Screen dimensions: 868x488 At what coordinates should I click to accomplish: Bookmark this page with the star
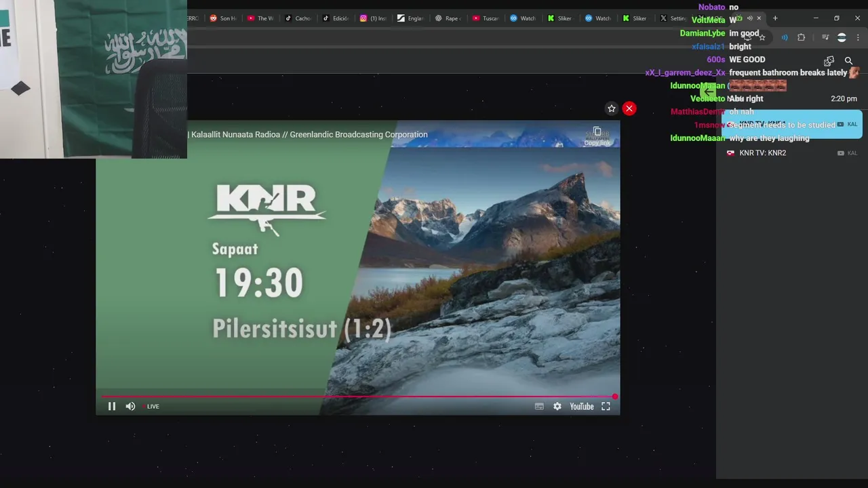pyautogui.click(x=762, y=38)
